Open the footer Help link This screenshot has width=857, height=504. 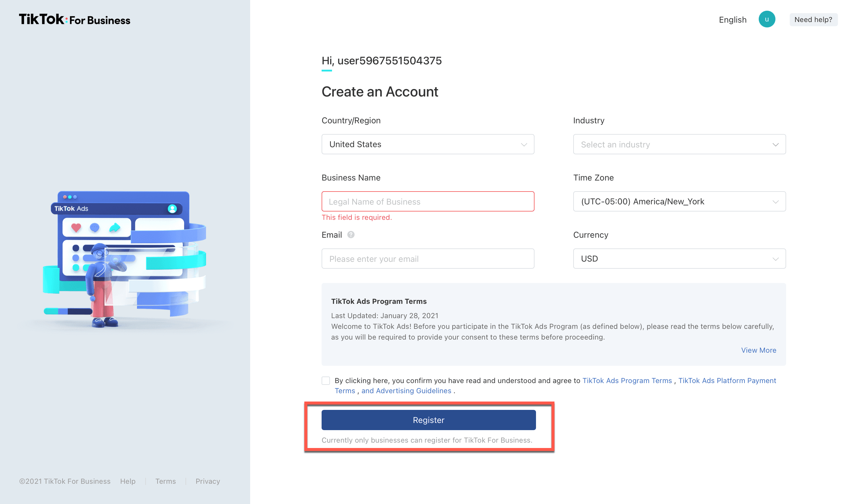(x=127, y=481)
